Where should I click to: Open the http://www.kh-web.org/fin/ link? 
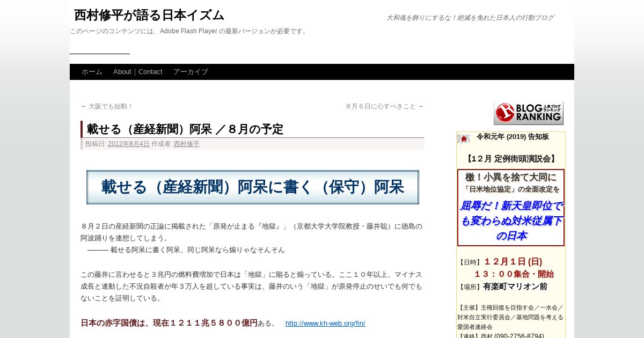click(x=325, y=323)
